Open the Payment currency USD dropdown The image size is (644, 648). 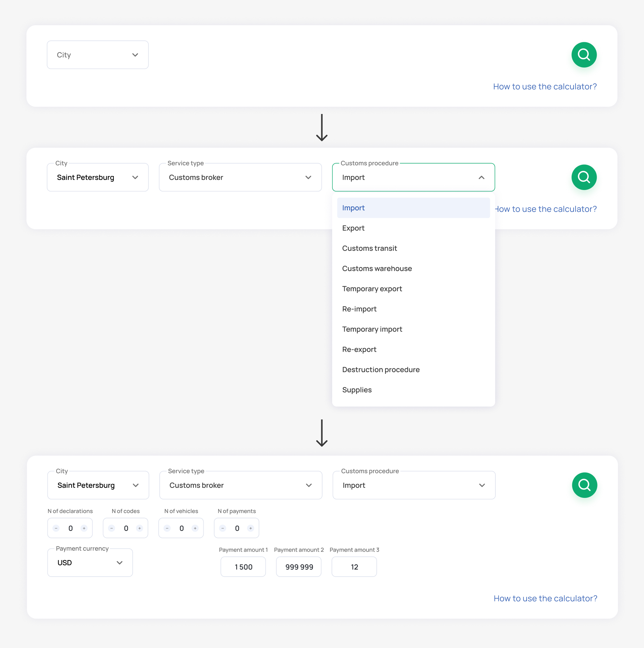[x=90, y=563]
